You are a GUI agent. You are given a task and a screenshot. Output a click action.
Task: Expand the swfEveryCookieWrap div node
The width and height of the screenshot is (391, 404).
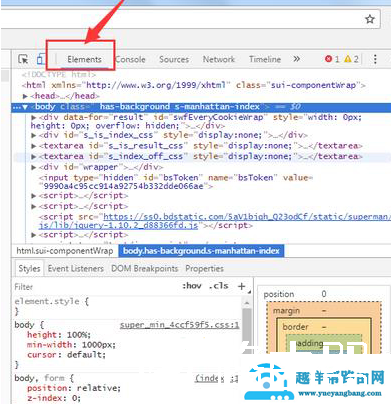point(33,117)
